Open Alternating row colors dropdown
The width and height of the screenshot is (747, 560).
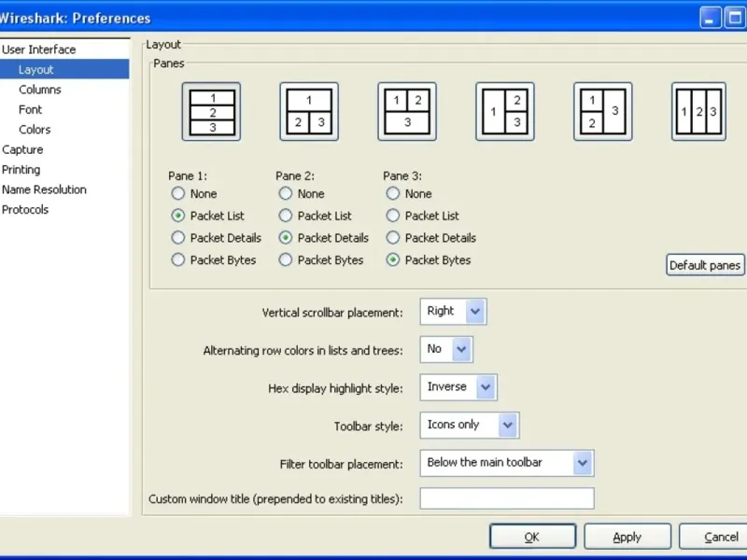pyautogui.click(x=446, y=349)
